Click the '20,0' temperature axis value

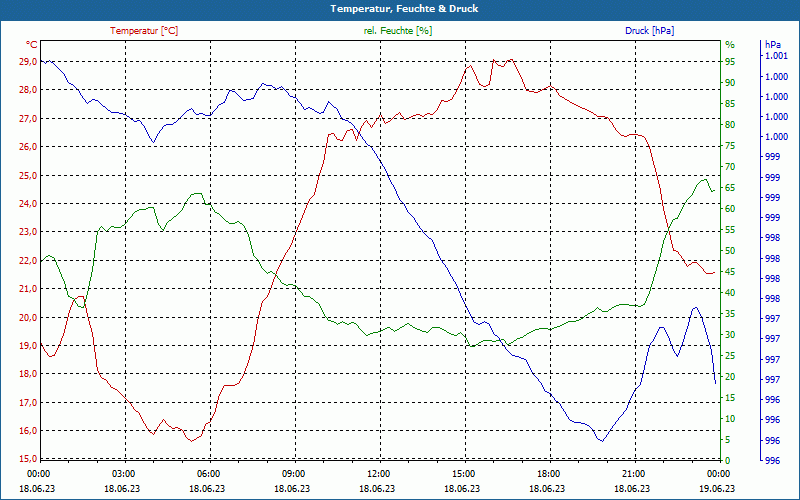coord(28,317)
